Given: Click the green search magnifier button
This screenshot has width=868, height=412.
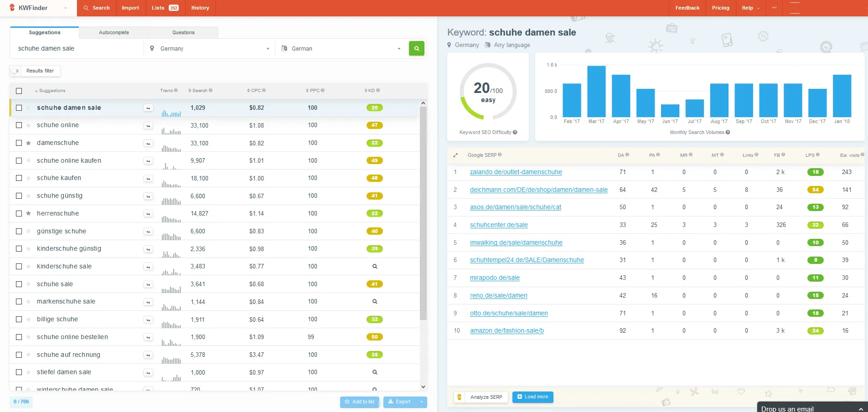Looking at the screenshot, I should pos(416,48).
